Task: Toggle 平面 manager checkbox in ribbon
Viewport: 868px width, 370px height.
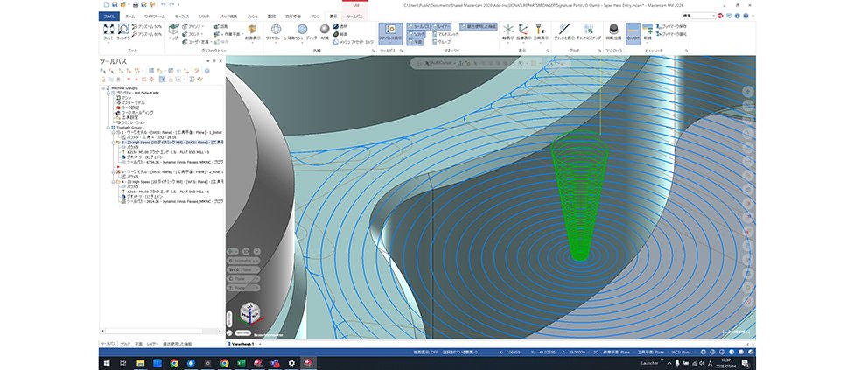Action: 416,41
